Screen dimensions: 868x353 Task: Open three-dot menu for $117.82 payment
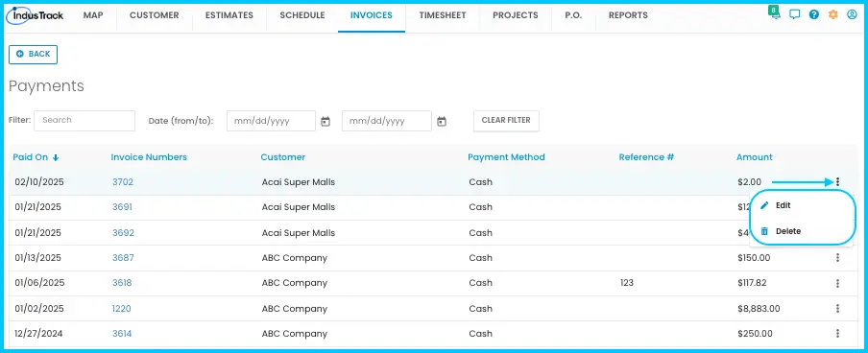[x=837, y=283]
